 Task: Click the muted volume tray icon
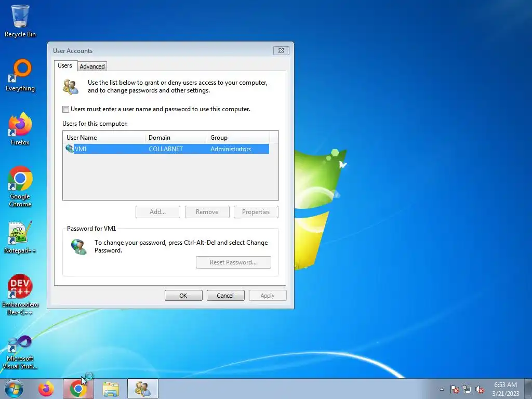click(480, 389)
